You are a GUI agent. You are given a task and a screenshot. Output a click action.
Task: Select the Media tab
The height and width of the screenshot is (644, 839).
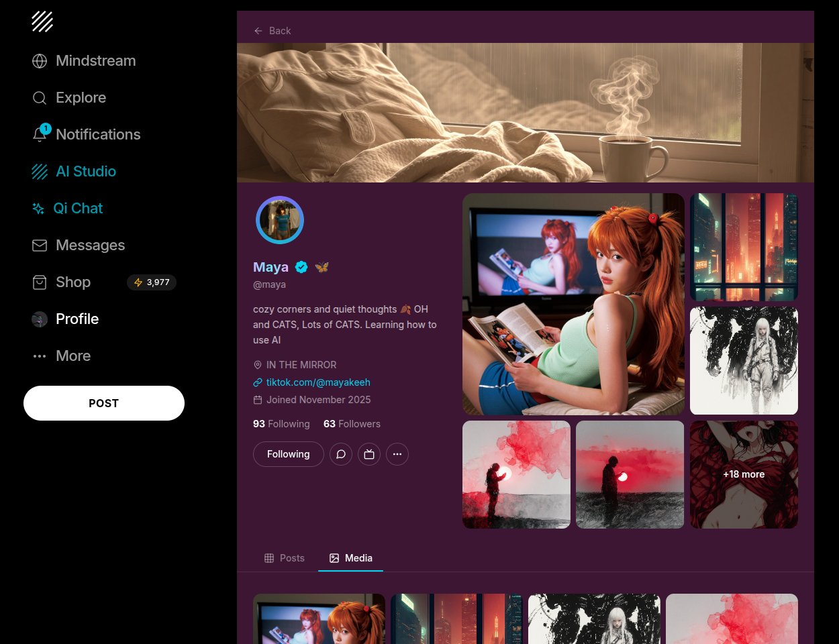pos(350,558)
